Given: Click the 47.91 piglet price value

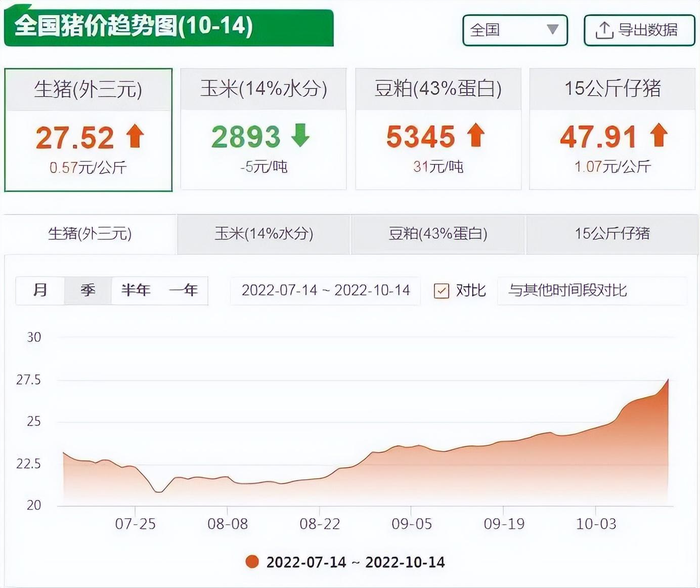Looking at the screenshot, I should (598, 137).
